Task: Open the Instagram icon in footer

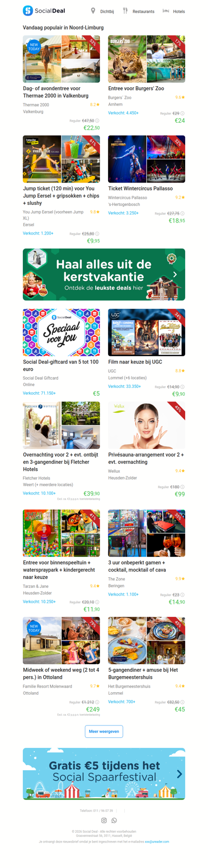Action: point(104,820)
